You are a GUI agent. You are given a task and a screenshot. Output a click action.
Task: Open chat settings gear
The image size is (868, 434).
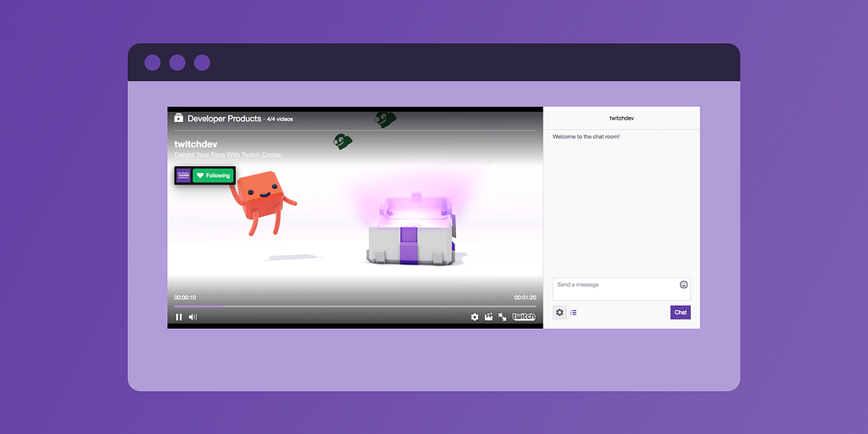[559, 312]
